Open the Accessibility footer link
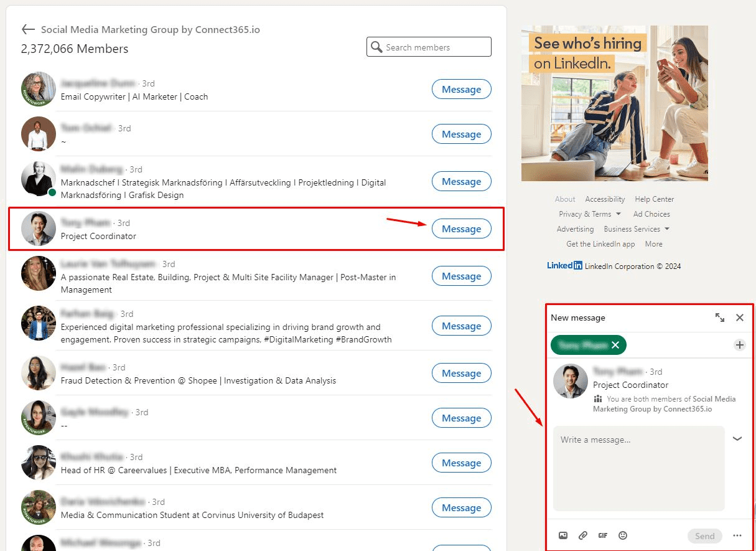Image resolution: width=756 pixels, height=551 pixels. (x=605, y=199)
